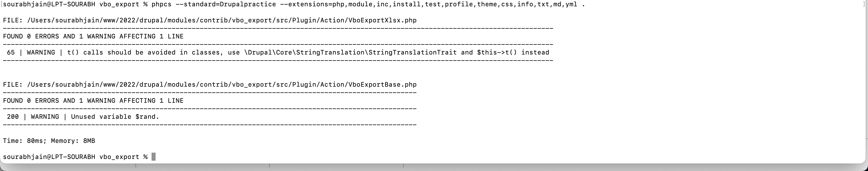The width and height of the screenshot is (868, 171).
Task: Click the VboExportBase.php file path line
Action: 210,84
